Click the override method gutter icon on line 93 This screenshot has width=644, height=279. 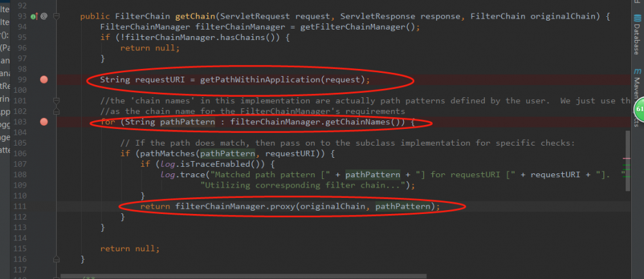(x=34, y=17)
